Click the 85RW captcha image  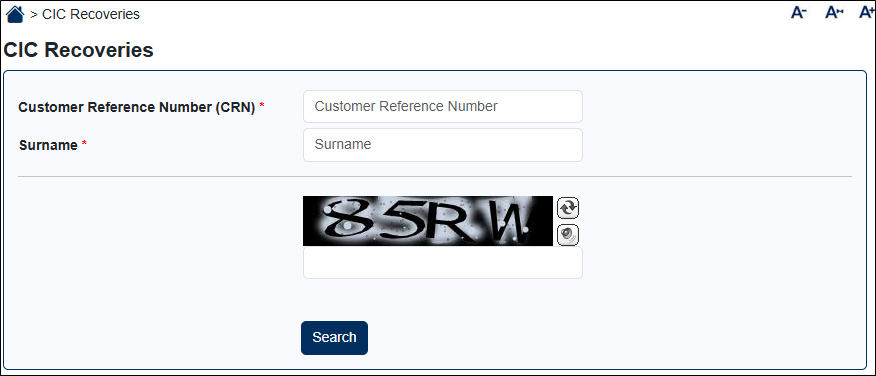pos(428,221)
